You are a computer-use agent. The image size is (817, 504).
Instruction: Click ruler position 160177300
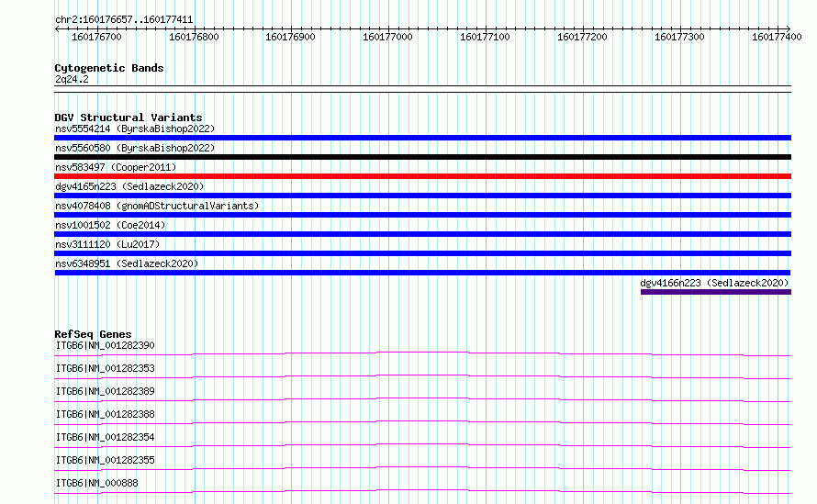pyautogui.click(x=680, y=37)
